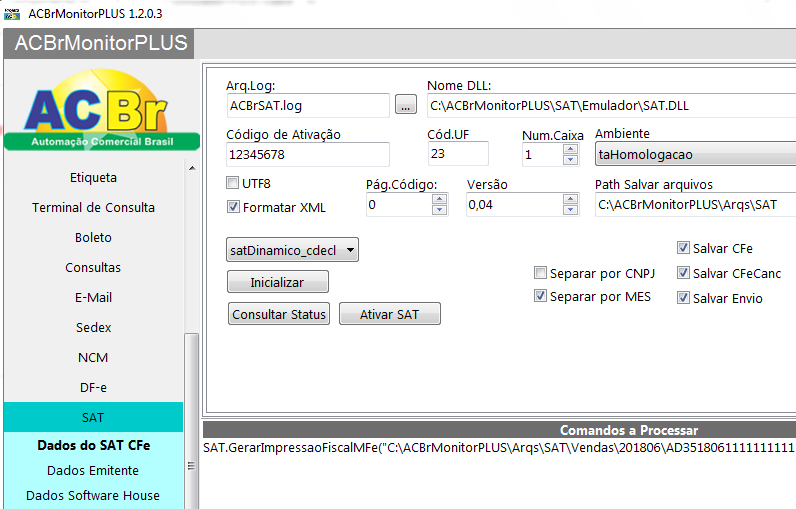Open Dados Emitente submenu item
The height and width of the screenshot is (509, 796).
pos(93,470)
